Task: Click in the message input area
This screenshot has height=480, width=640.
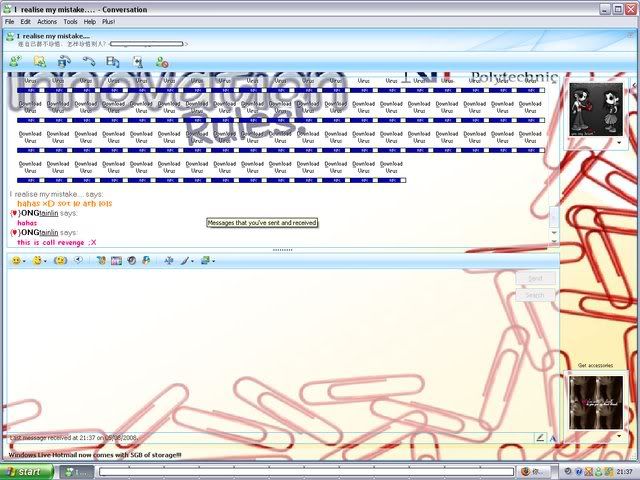Action: [x=260, y=349]
